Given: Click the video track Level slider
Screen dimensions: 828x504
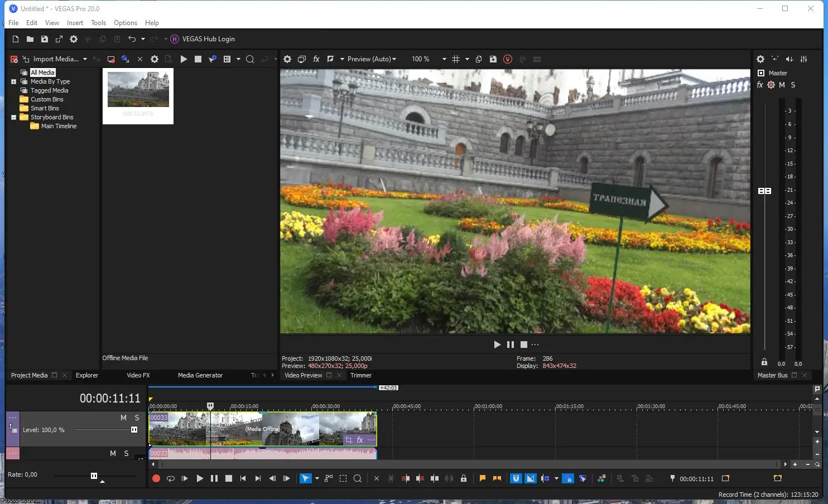Looking at the screenshot, I should point(134,430).
